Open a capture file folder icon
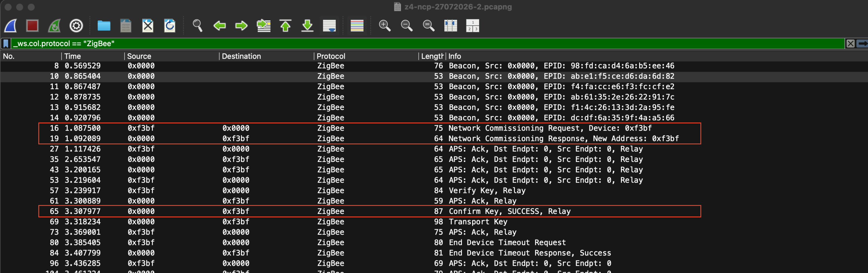868x273 pixels. (104, 25)
